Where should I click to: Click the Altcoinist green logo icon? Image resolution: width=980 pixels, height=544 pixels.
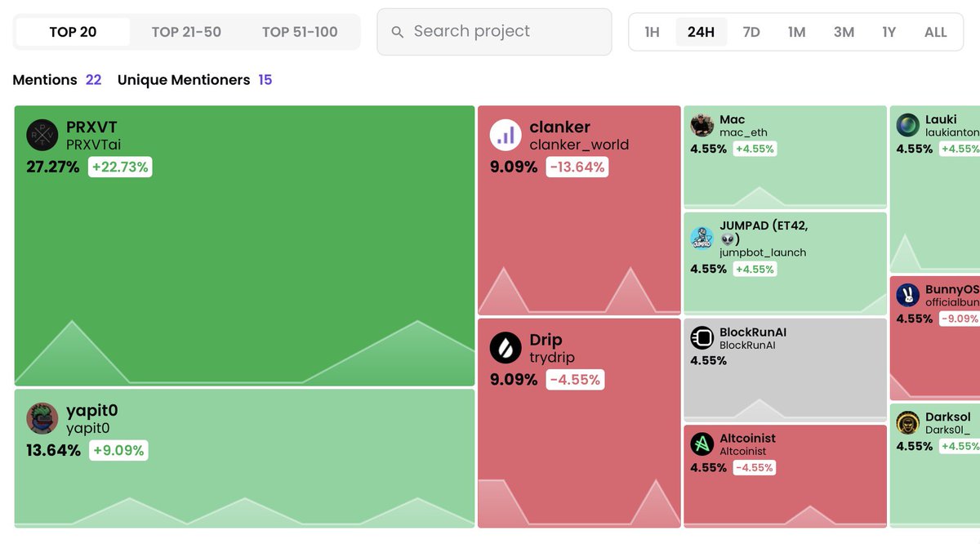[x=702, y=444]
